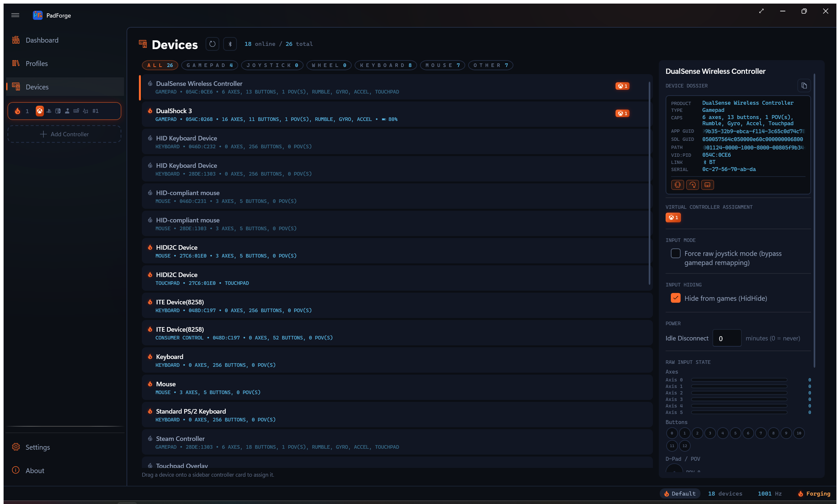The width and height of the screenshot is (840, 504).
Task: Select ITE Device(8258) KEYBOARD row
Action: (397, 306)
